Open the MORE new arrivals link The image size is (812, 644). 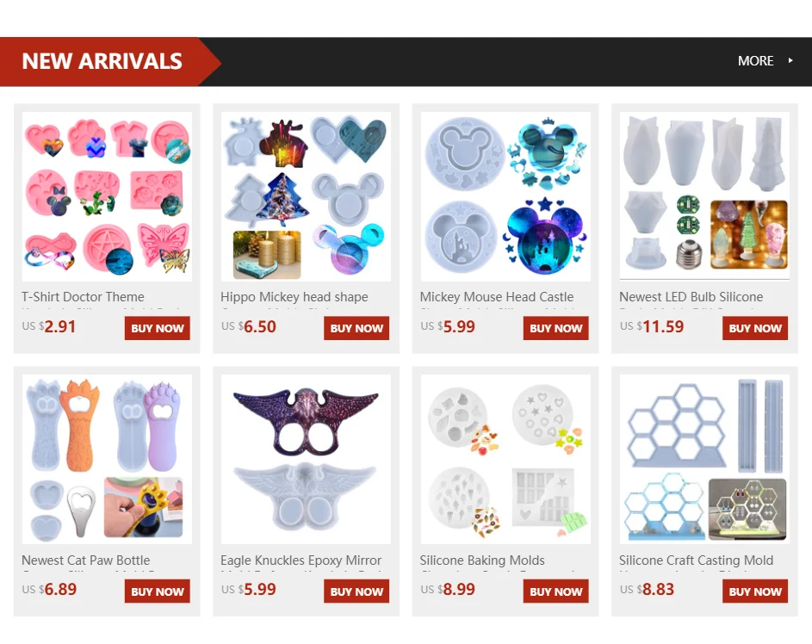click(x=755, y=60)
